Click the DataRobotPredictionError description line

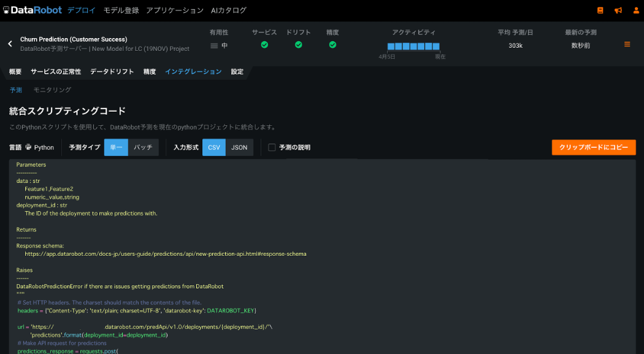(x=120, y=287)
